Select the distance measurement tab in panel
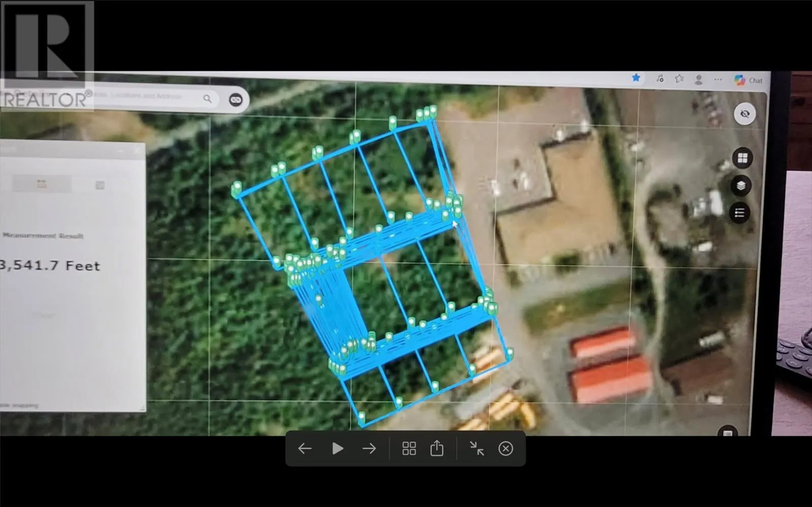This screenshot has height=507, width=812. click(42, 184)
